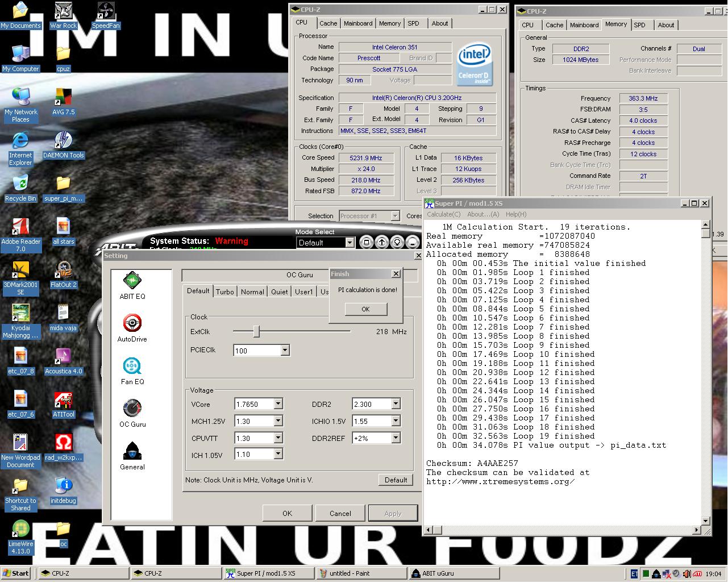Open LimeWire 4.13.0 shortcut
Image resolution: width=728 pixels, height=583 pixels.
click(x=20, y=538)
